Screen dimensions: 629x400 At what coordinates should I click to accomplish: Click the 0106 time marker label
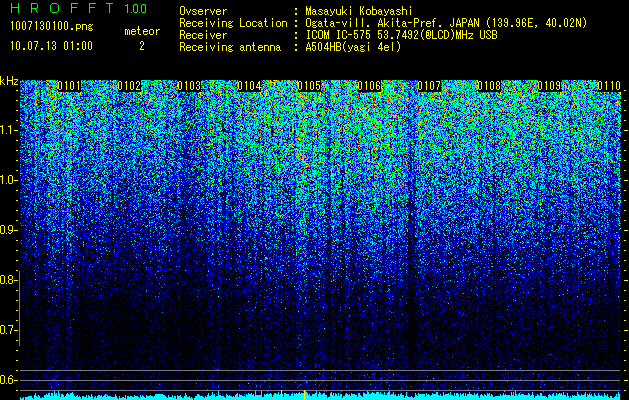[369, 86]
